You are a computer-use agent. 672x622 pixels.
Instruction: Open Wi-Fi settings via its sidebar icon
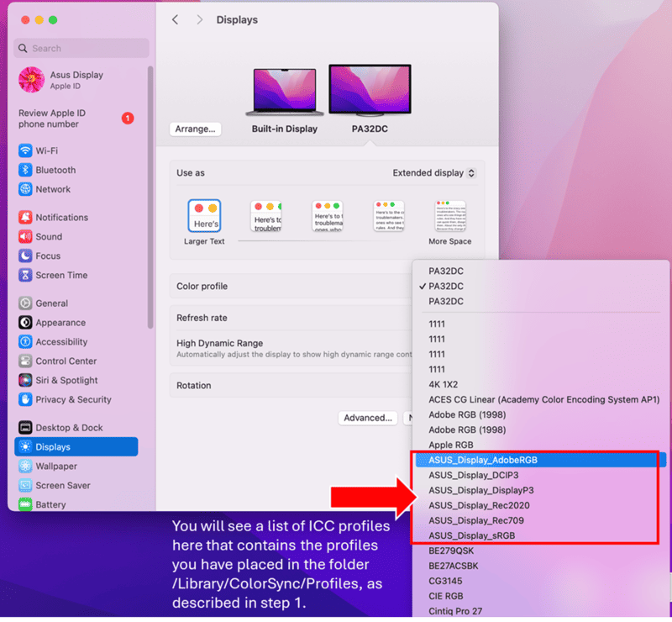[25, 150]
